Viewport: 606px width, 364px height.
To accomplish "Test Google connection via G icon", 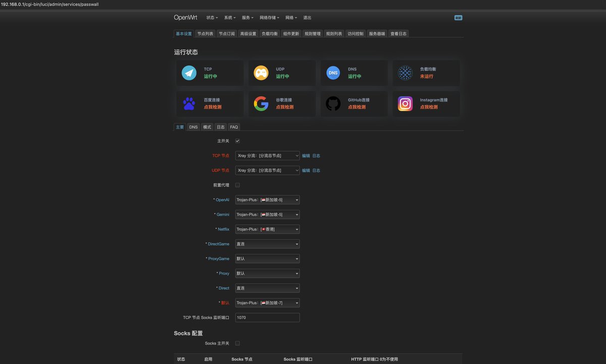I will [x=261, y=103].
